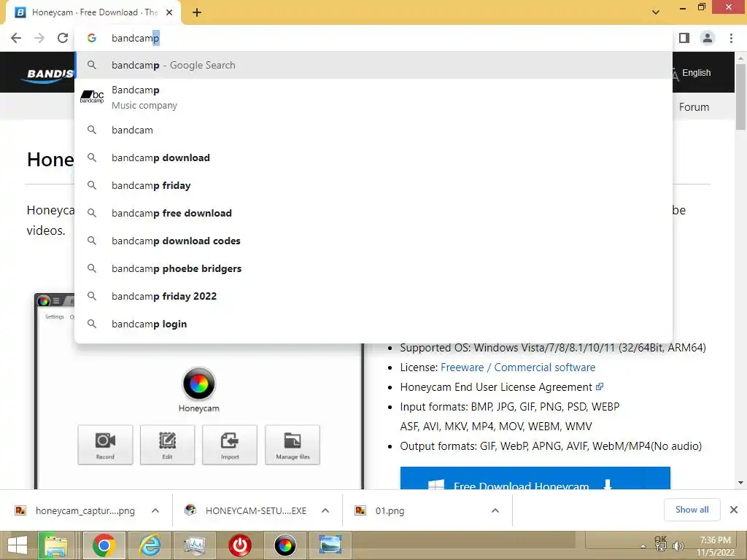Screen dimensions: 747x560
Task: Choose 'bandcamp login' suggestion
Action: tap(373, 324)
